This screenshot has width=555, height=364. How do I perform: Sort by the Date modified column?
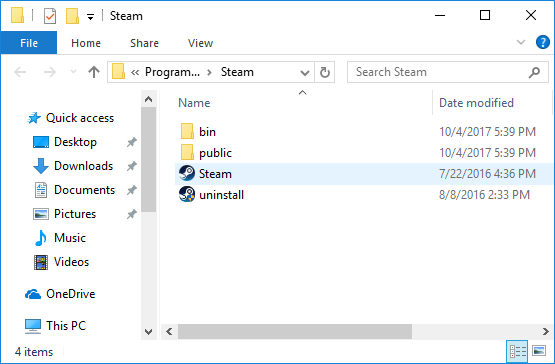click(476, 103)
